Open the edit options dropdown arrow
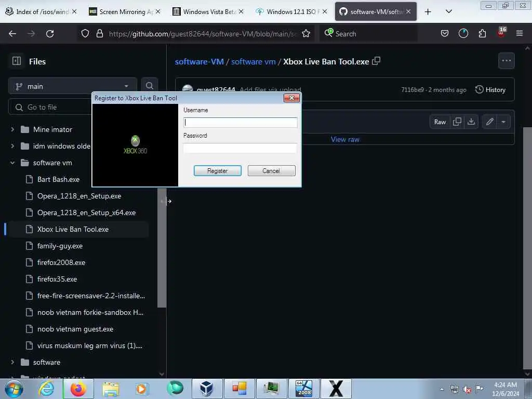 [503, 122]
